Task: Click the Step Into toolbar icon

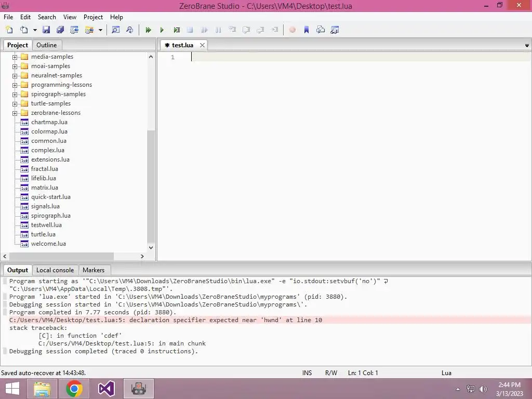Action: click(x=232, y=30)
